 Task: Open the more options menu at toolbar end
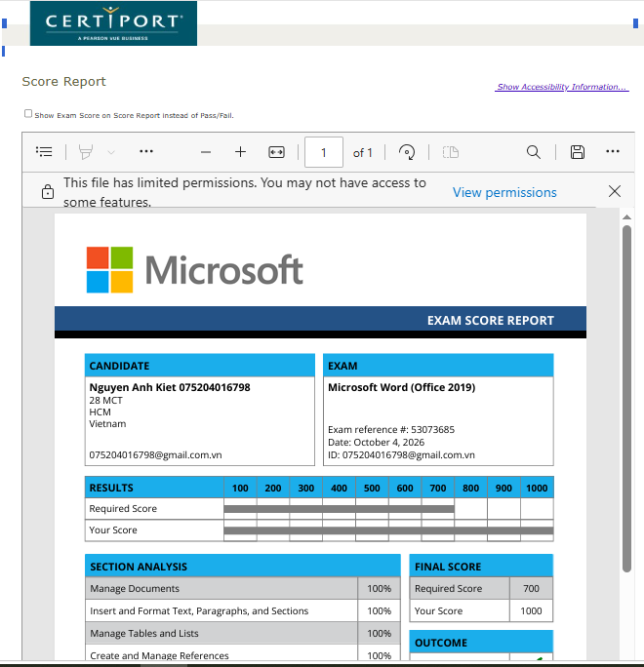pyautogui.click(x=613, y=151)
